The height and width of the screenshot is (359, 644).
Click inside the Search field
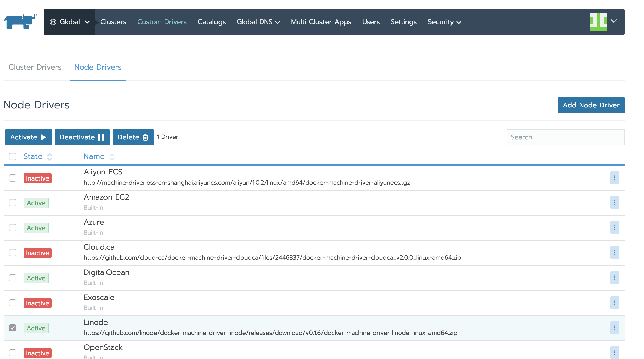tap(565, 137)
